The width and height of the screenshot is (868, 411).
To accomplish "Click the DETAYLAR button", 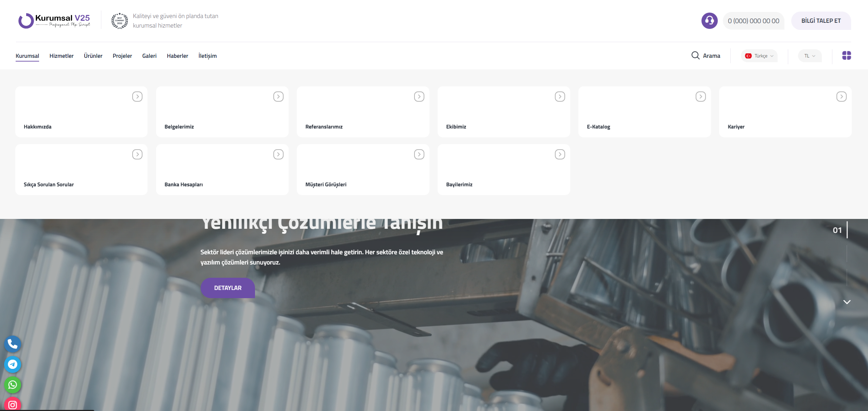I will [x=227, y=288].
